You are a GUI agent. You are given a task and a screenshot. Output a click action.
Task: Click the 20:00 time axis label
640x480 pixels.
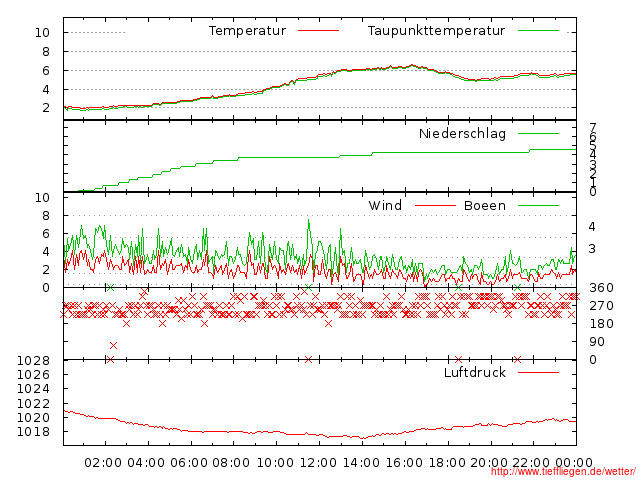pos(489,463)
